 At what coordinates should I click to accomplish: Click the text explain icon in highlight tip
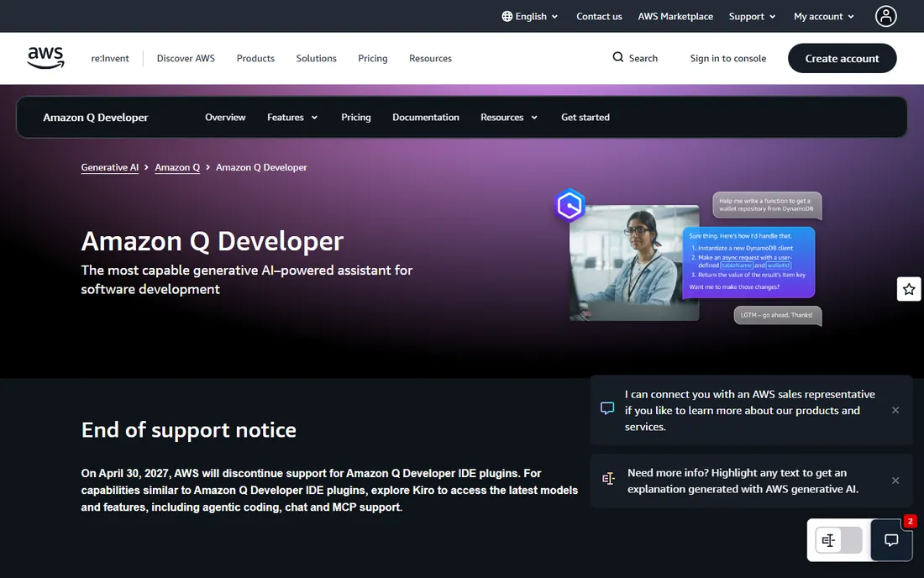click(x=608, y=478)
